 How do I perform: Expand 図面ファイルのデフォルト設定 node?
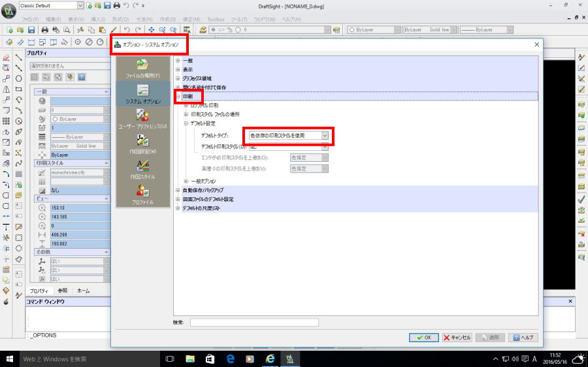178,199
